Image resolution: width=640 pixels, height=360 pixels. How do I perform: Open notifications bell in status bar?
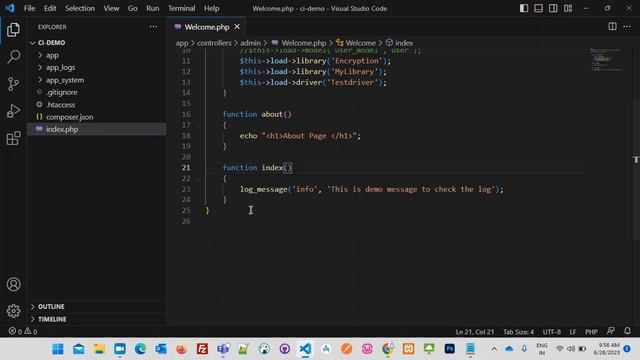coord(627,331)
